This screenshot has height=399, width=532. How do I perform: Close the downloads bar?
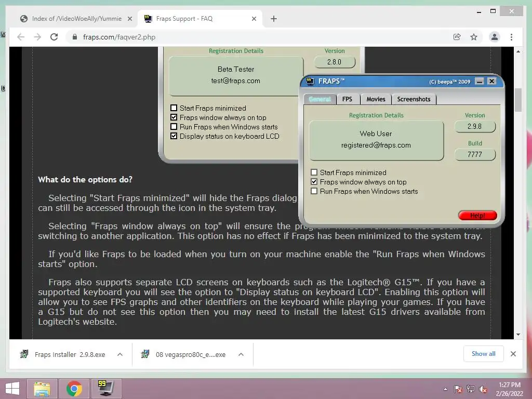click(x=513, y=354)
